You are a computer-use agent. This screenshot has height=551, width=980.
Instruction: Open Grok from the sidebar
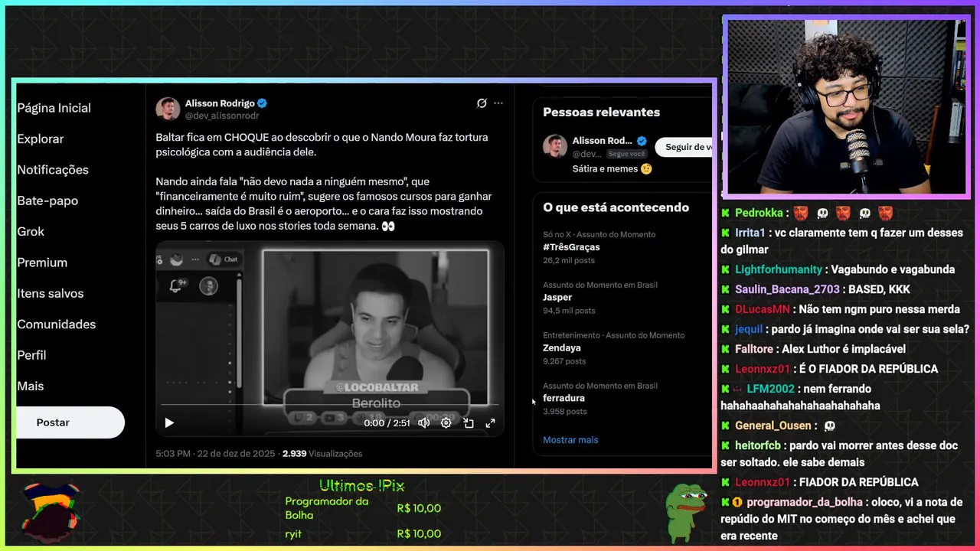31,231
